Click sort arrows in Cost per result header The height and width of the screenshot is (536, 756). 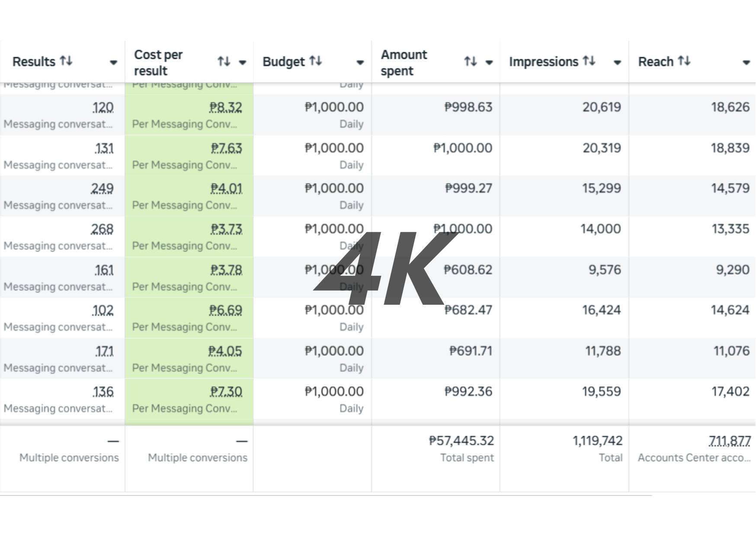tap(224, 62)
